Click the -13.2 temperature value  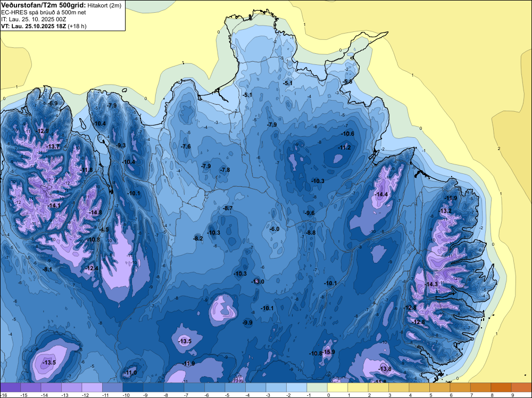point(445,211)
